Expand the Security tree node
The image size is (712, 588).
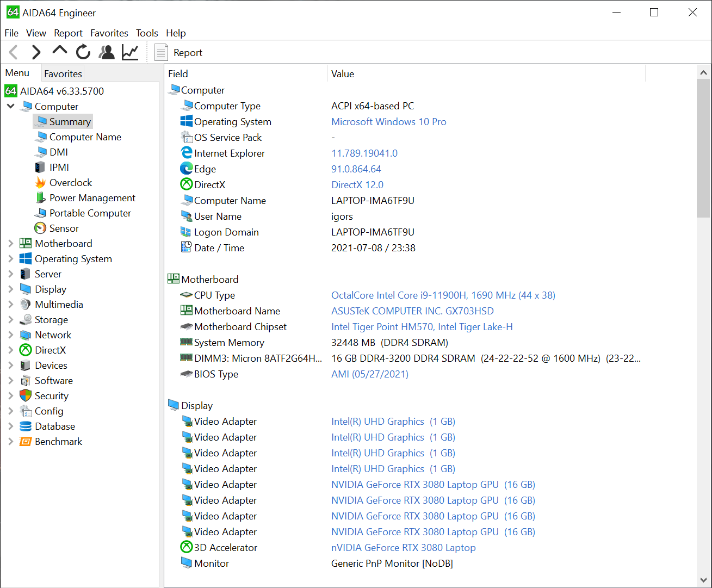(10, 396)
